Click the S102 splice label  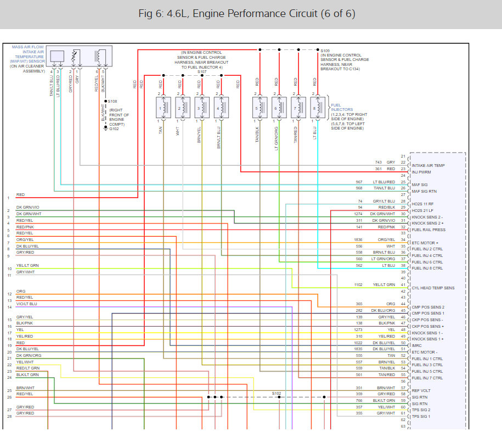pyautogui.click(x=277, y=393)
